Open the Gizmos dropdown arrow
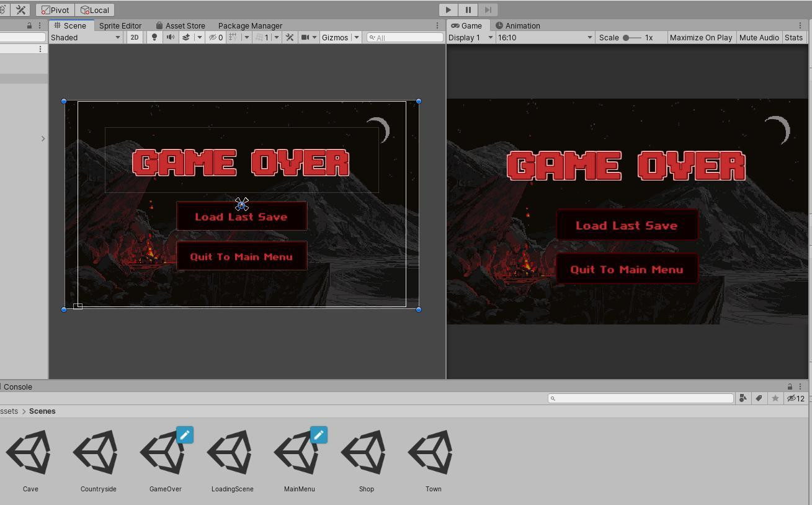This screenshot has height=505, width=812. pos(357,37)
